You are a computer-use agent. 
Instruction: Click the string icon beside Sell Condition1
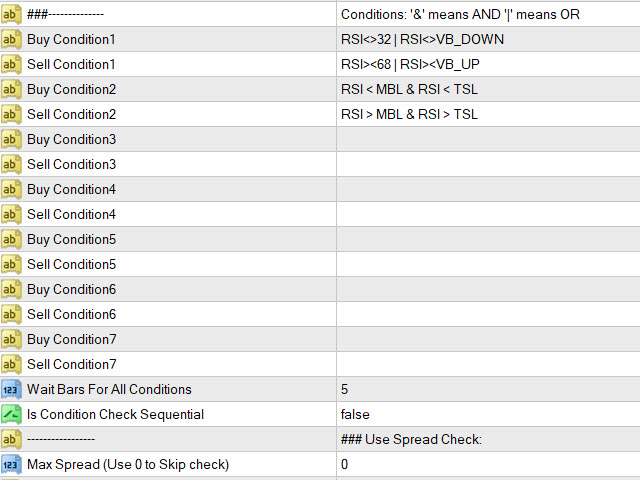(11, 64)
